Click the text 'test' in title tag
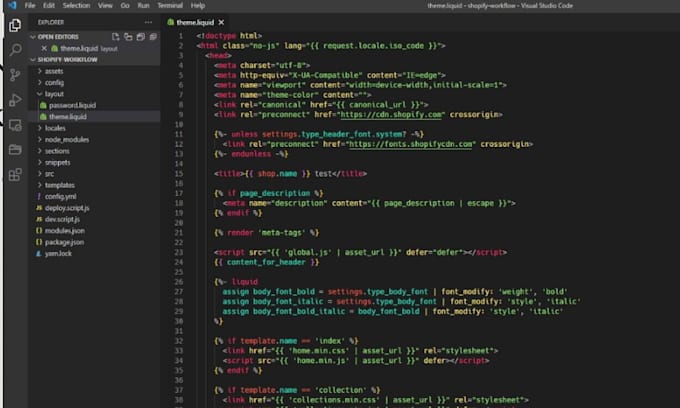 pyautogui.click(x=323, y=173)
